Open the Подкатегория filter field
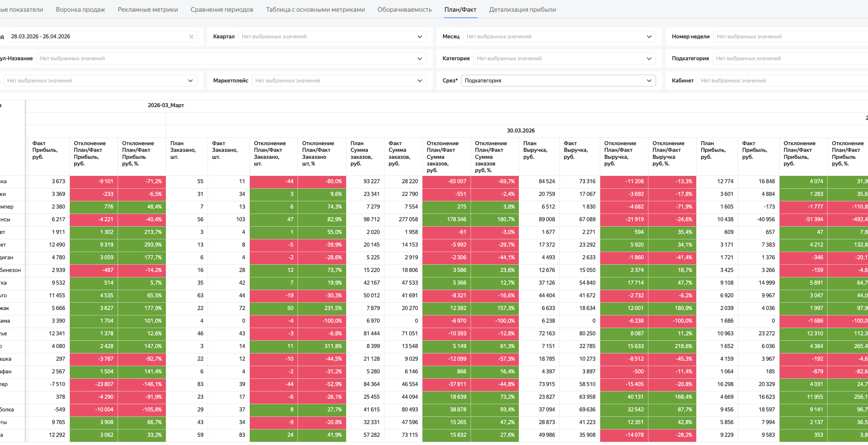The height and width of the screenshot is (445, 868). pos(790,59)
